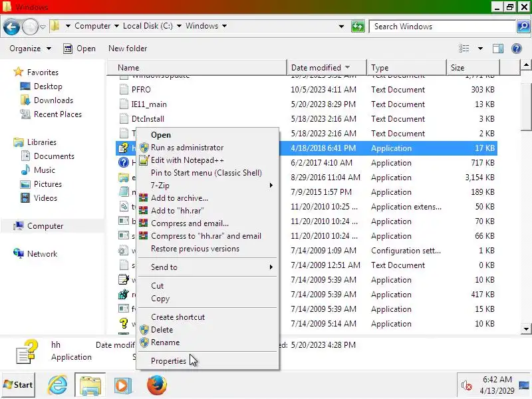The image size is (532, 399).
Task: Open the recent pages dropdown beside the Forward button
Action: 43,27
